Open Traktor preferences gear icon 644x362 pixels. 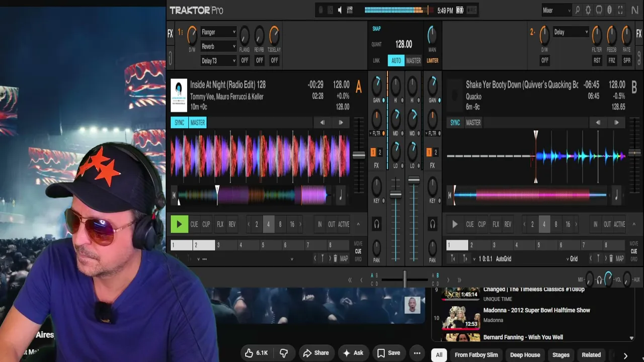588,10
